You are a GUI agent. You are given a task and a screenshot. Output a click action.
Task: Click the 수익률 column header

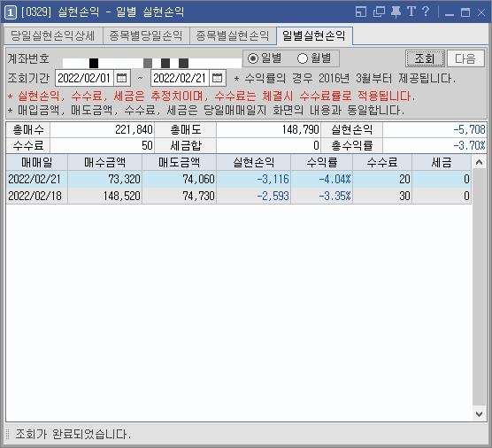(x=321, y=162)
